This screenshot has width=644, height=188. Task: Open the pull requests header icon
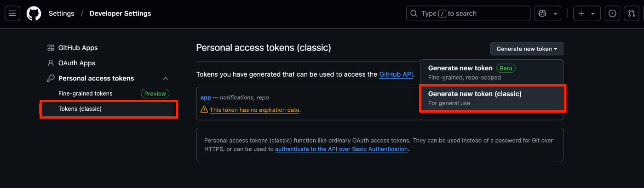point(632,14)
